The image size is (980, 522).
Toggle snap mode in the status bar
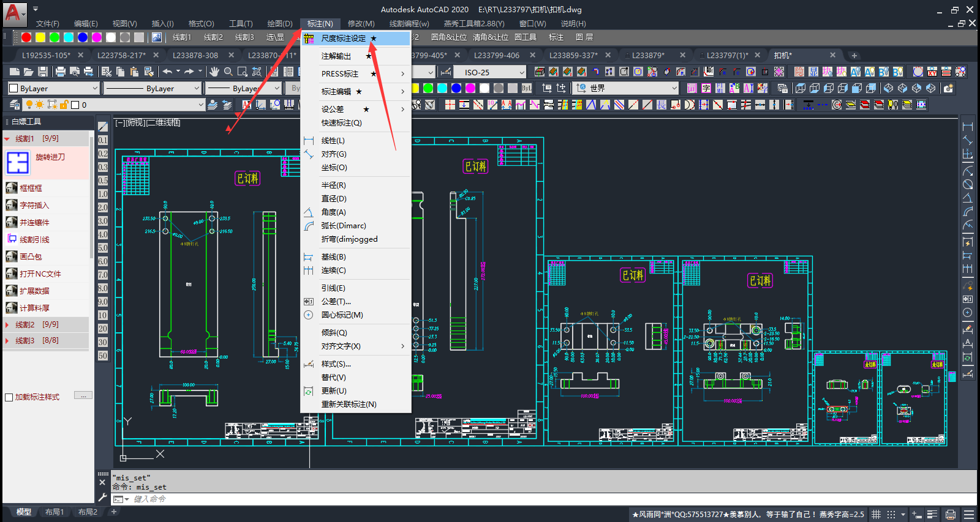tap(891, 514)
